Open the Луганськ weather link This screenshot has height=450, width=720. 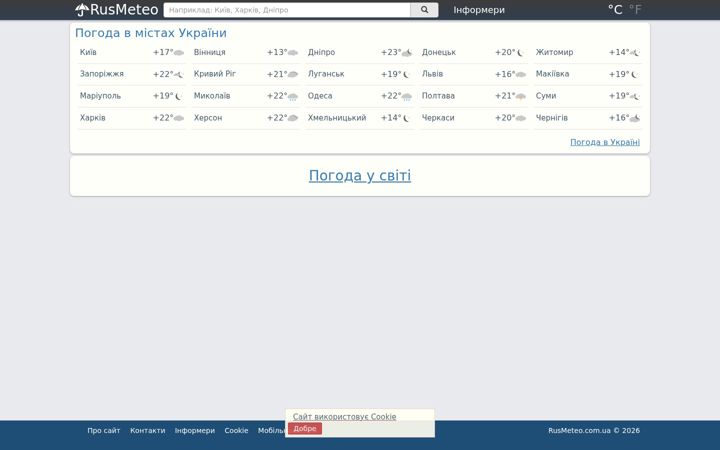(x=326, y=74)
